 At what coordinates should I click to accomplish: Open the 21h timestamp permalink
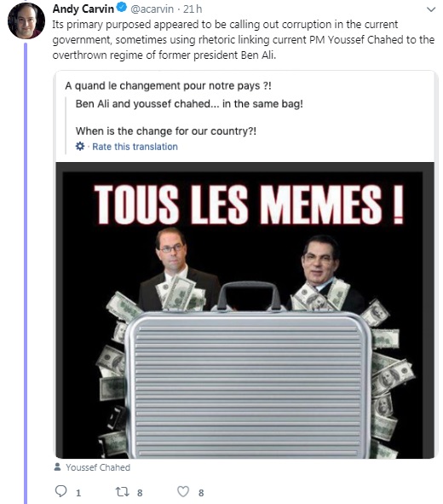(193, 9)
